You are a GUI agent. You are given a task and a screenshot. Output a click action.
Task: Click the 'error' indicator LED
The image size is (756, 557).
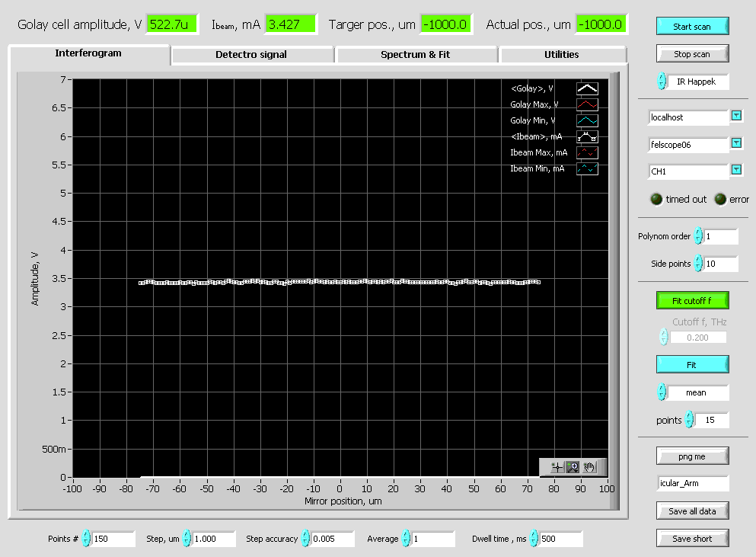pos(720,199)
